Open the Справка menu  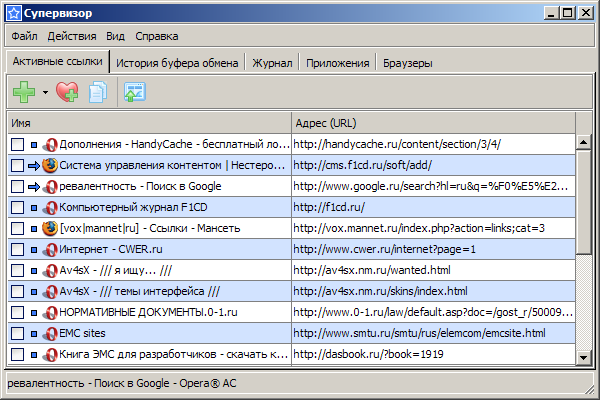[x=157, y=36]
